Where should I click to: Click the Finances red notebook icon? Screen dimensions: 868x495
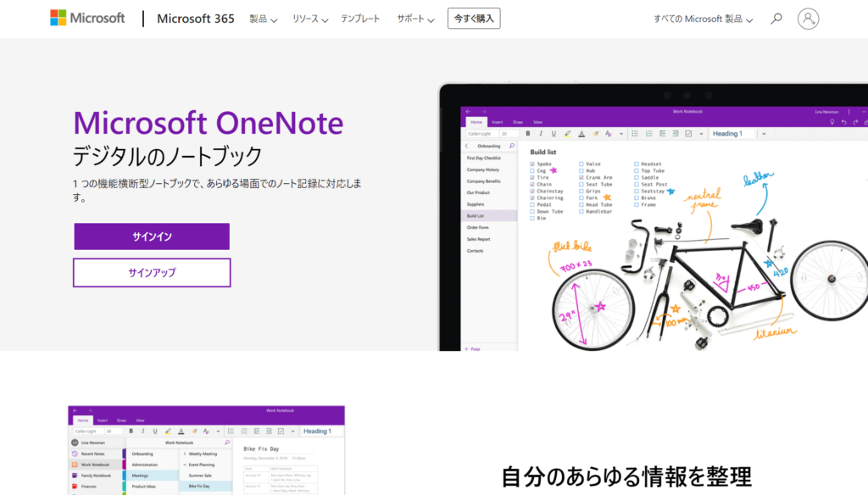pyautogui.click(x=75, y=487)
